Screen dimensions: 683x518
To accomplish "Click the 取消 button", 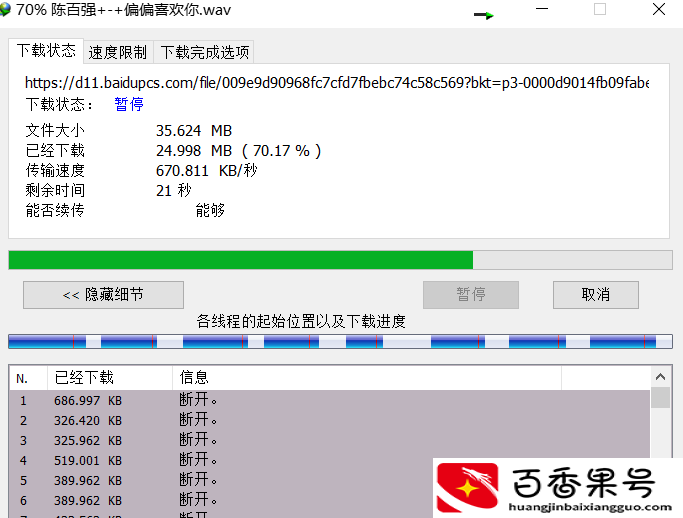I will pyautogui.click(x=596, y=295).
